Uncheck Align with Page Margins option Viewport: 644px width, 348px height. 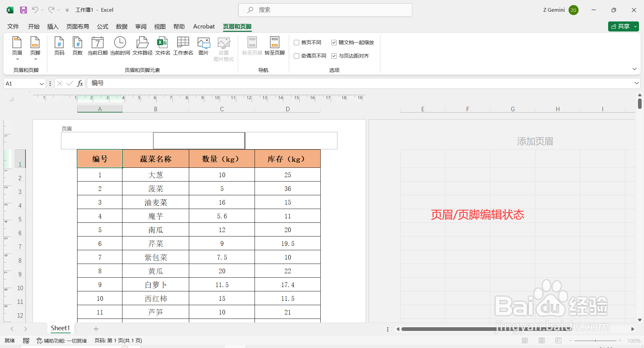point(334,56)
